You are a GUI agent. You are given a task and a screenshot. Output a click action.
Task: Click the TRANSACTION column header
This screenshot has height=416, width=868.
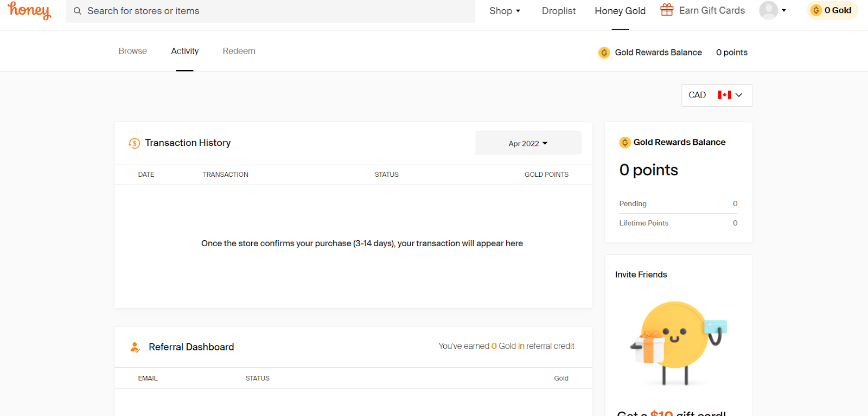point(225,175)
